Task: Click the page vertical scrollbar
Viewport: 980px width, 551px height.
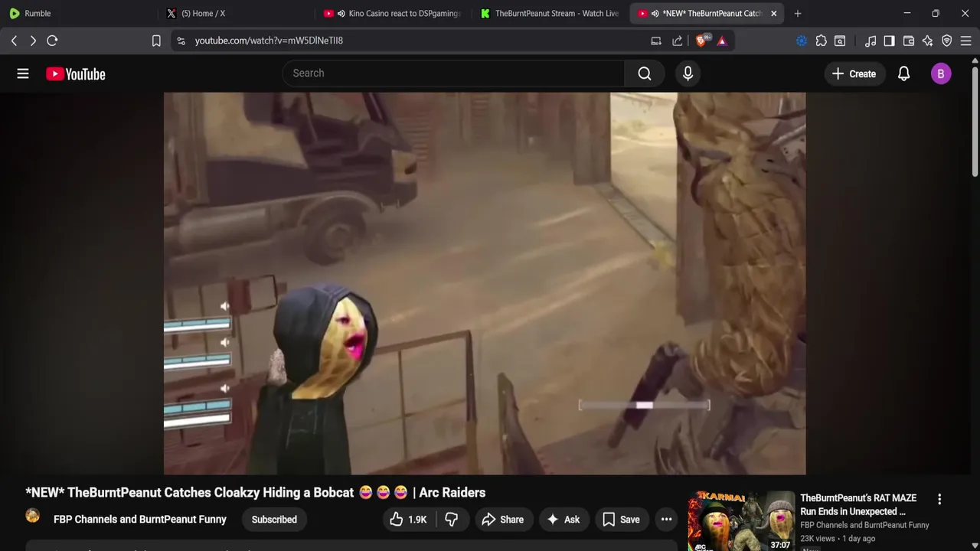Action: coord(975,122)
